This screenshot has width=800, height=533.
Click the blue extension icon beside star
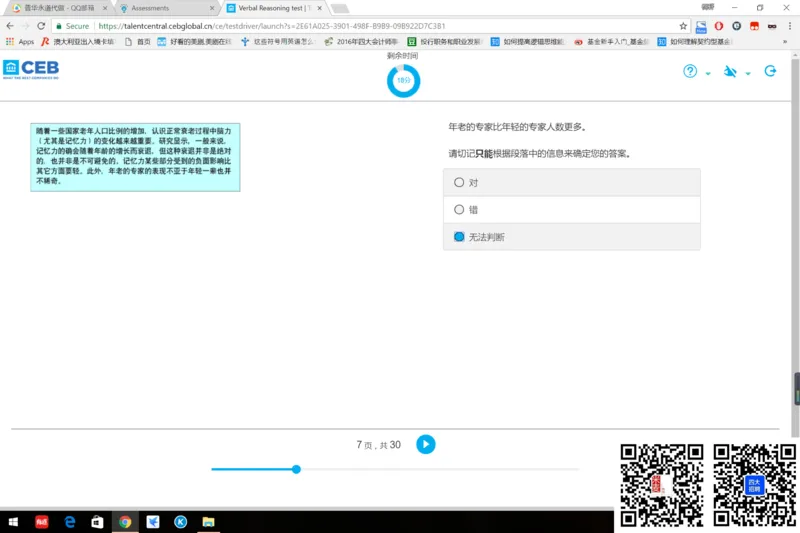[701, 26]
